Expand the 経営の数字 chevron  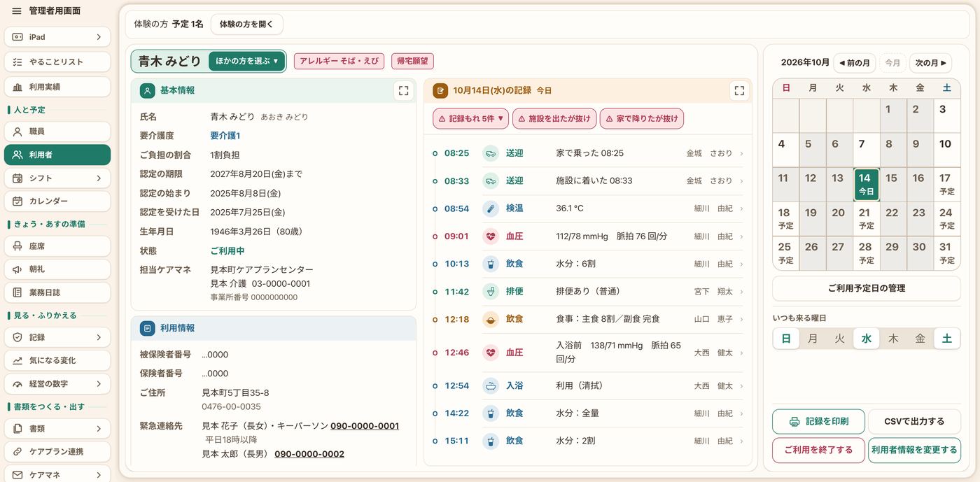point(99,384)
